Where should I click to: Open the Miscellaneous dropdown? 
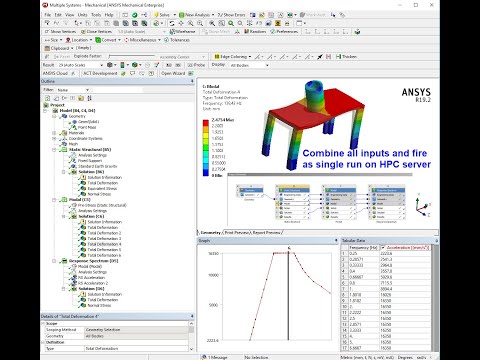[159, 40]
